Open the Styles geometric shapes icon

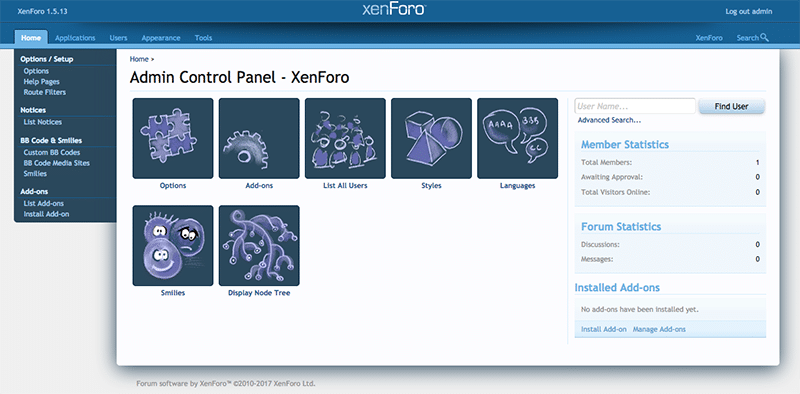click(432, 138)
